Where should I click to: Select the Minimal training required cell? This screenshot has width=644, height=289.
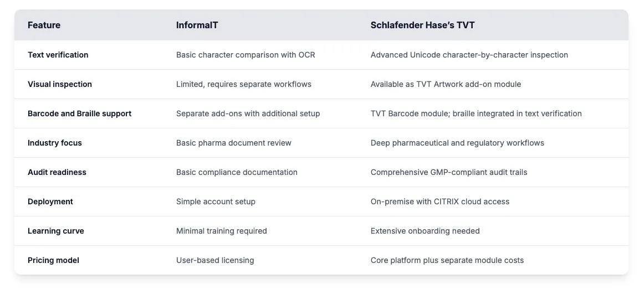point(222,231)
